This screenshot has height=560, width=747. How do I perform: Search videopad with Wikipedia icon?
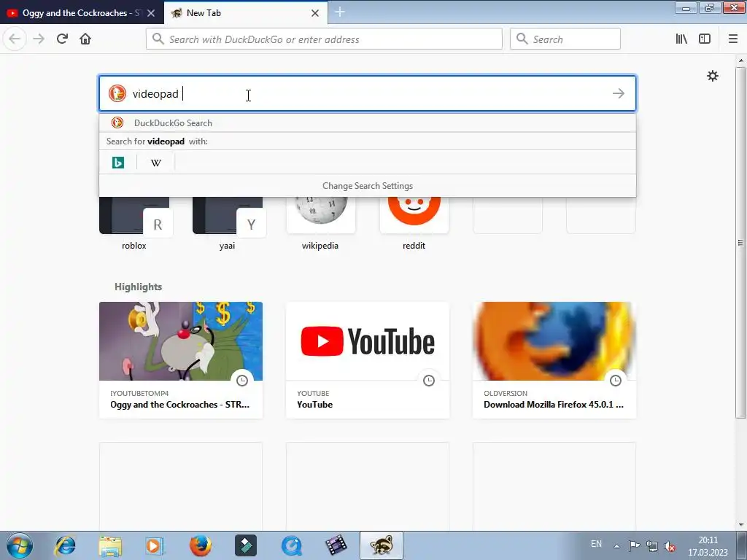(156, 163)
